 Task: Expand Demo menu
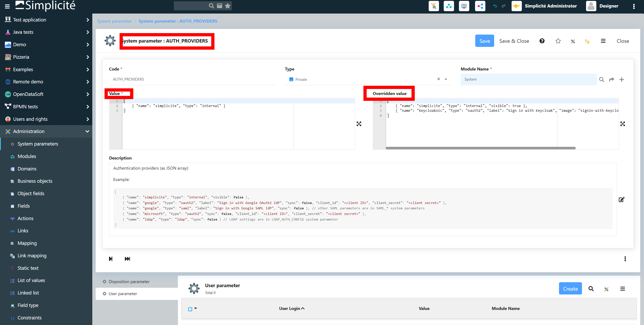tap(46, 44)
